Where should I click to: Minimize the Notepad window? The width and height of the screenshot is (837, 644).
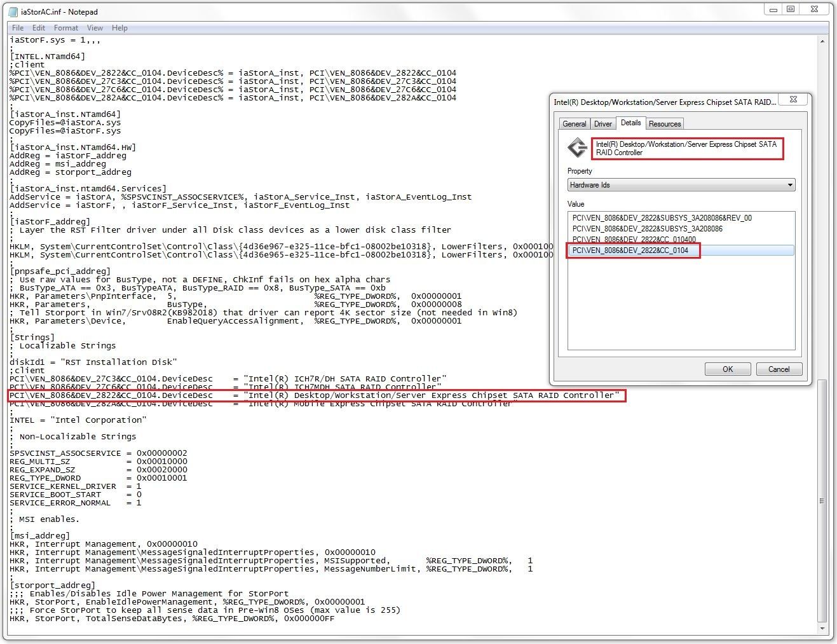(x=773, y=9)
